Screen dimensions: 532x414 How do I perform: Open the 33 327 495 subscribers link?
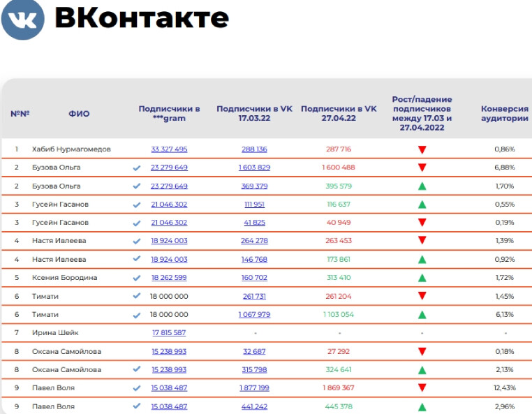(169, 149)
